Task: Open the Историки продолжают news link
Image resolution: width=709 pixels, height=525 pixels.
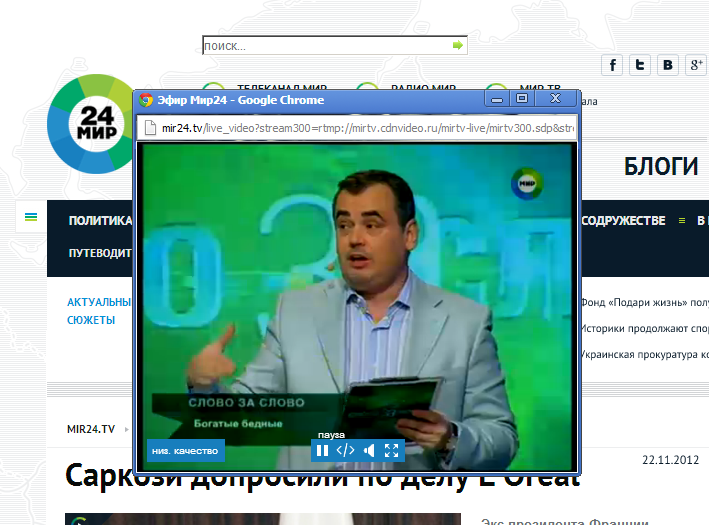Action: pos(645,328)
